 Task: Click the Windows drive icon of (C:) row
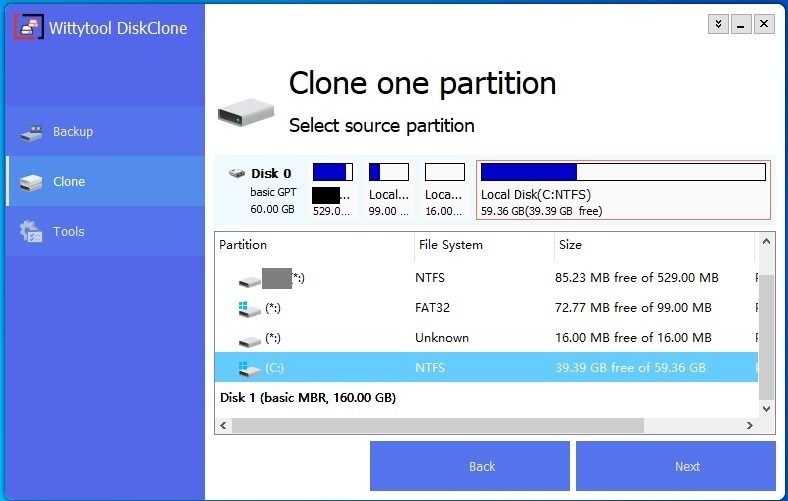(x=249, y=369)
